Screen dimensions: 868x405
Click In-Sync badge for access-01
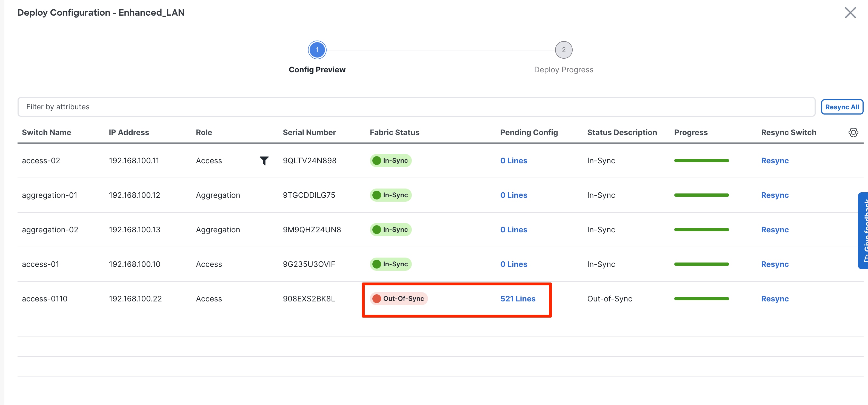click(x=390, y=264)
